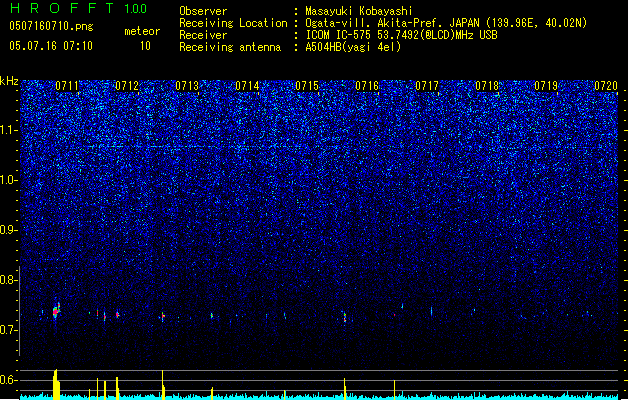Click the date 05.07.16 07:10 text
Viewport: 629px width, 400px height.
[x=51, y=46]
